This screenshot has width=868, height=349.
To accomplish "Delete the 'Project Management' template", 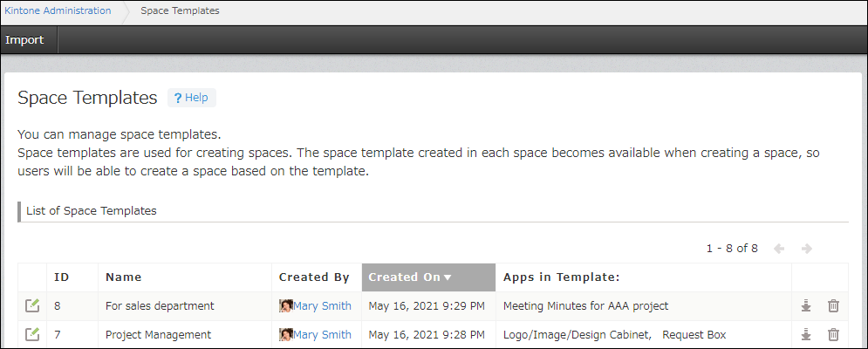I will tap(833, 334).
